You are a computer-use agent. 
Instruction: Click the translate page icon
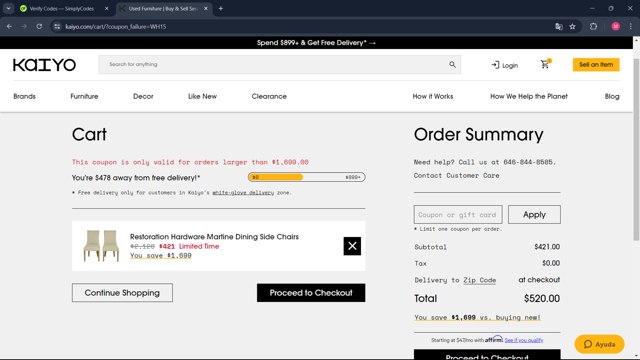coord(559,27)
